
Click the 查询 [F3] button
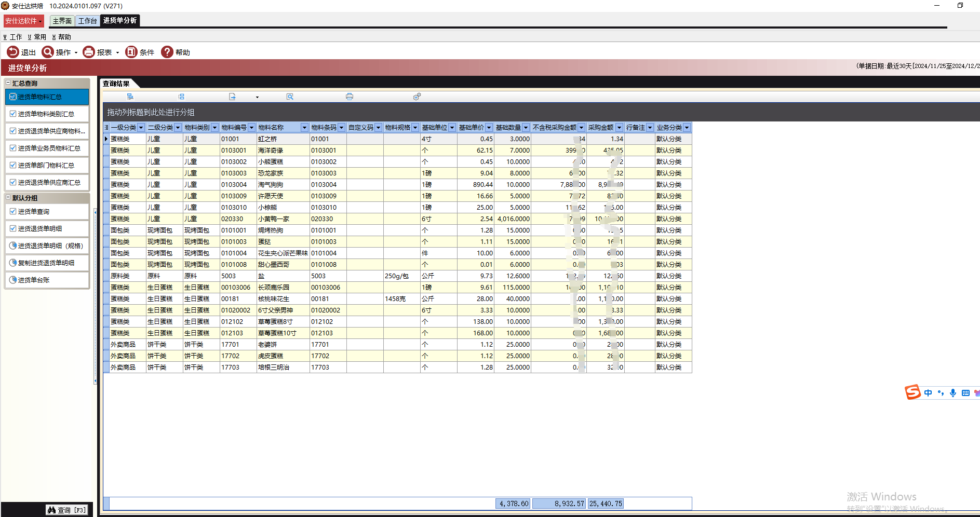pyautogui.click(x=67, y=510)
